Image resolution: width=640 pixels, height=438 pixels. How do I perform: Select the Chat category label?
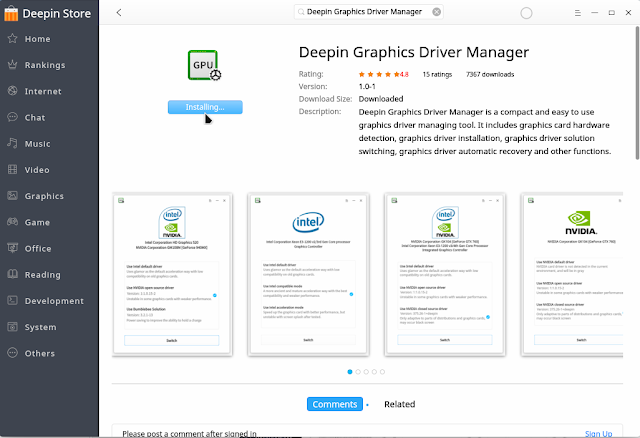(35, 118)
